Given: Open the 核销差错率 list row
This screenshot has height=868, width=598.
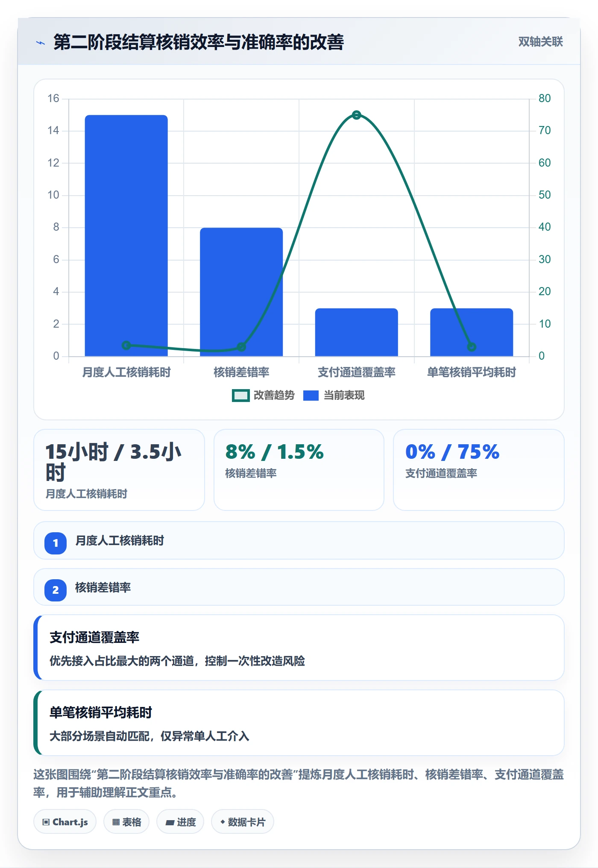Looking at the screenshot, I should [x=299, y=587].
